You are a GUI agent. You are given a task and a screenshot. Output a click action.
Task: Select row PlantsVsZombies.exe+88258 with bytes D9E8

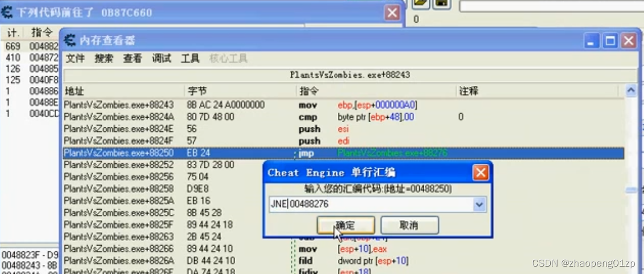(x=162, y=189)
